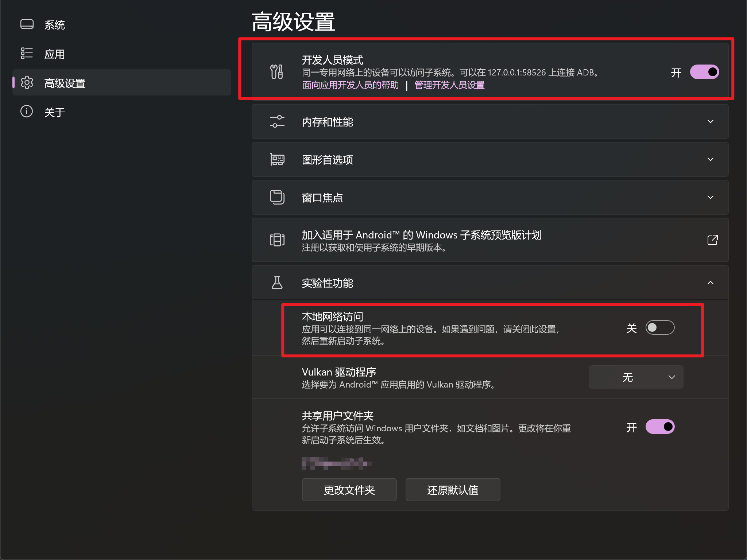The width and height of the screenshot is (747, 560).
Task: Open the Vulkan driver dropdown
Action: click(635, 377)
